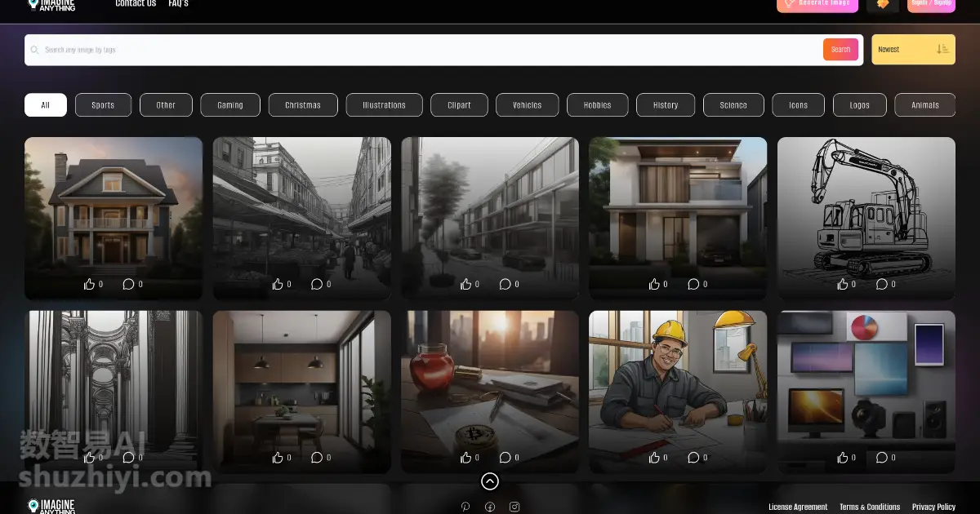980x514 pixels.
Task: Like the ornate columns architecture image
Action: (89, 458)
